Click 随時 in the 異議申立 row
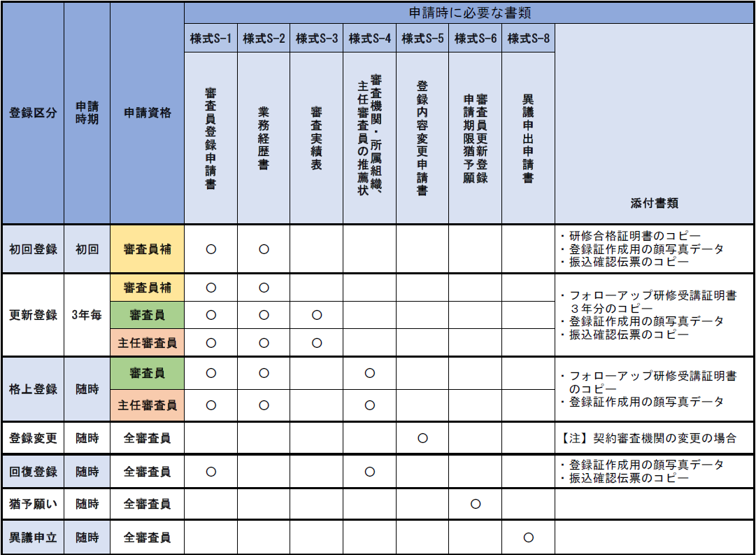The image size is (756, 555). (87, 537)
